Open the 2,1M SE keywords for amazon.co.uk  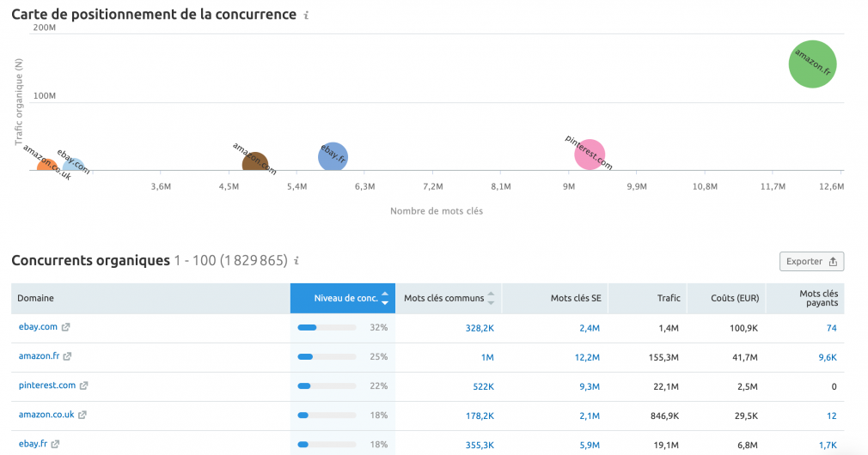[590, 416]
